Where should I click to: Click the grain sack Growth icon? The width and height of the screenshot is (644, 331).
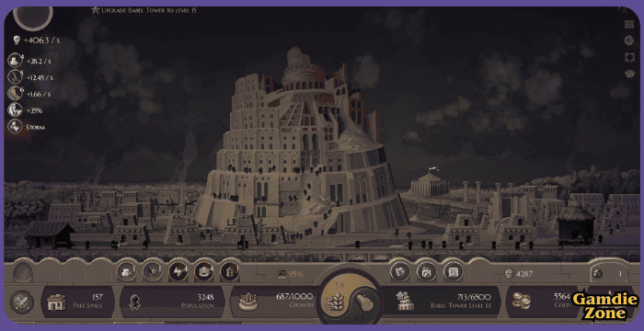pos(248,302)
